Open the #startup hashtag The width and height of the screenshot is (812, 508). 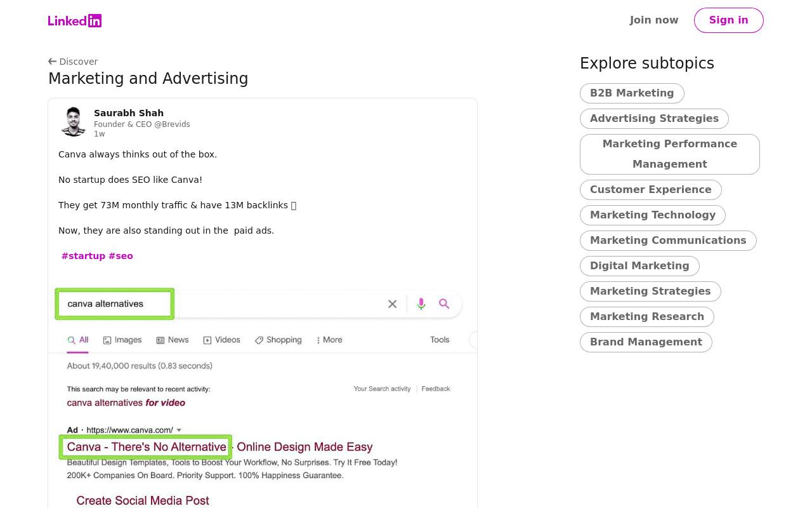tap(83, 256)
